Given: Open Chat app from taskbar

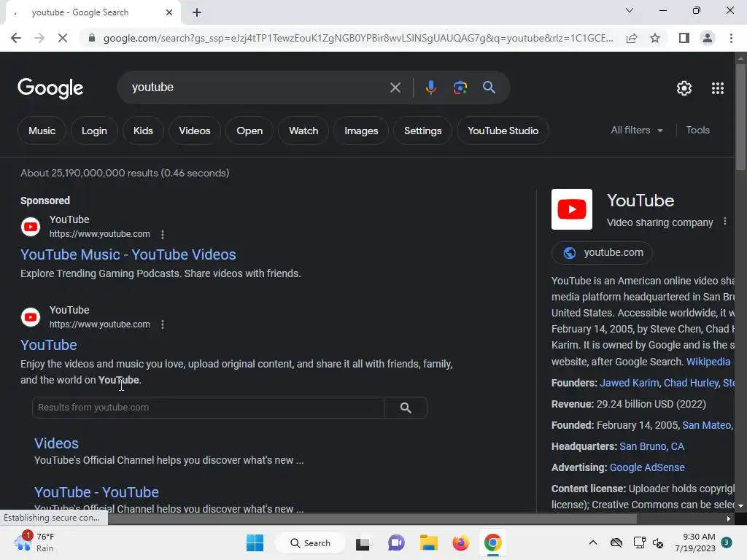Looking at the screenshot, I should click(x=396, y=542).
